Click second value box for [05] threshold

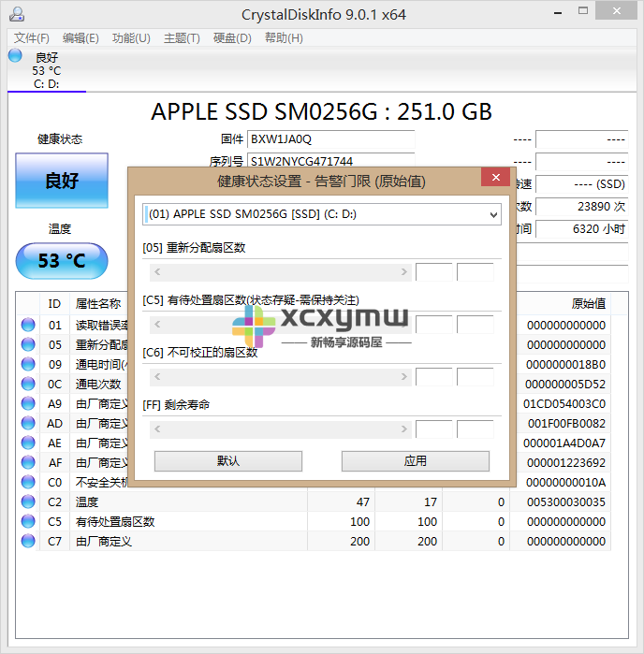click(476, 272)
